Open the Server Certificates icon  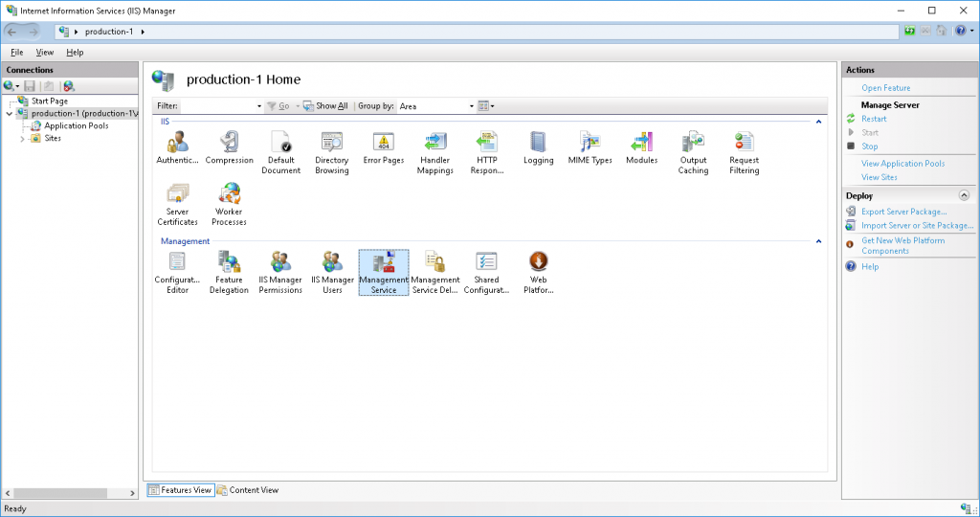coord(177,195)
